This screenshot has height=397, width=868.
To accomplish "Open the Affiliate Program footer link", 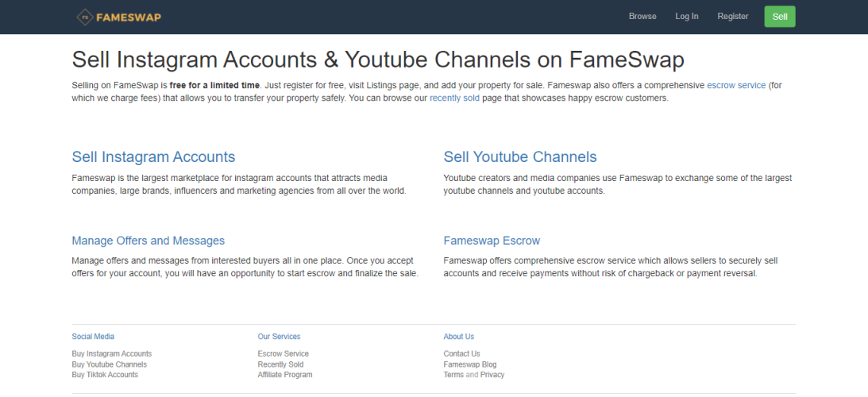I will tap(285, 375).
